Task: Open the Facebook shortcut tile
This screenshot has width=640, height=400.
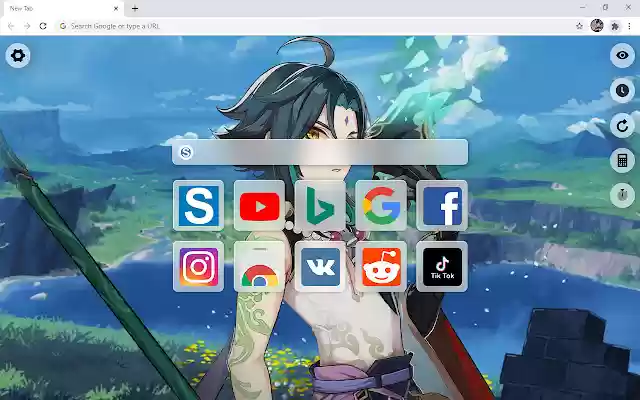Action: click(442, 206)
